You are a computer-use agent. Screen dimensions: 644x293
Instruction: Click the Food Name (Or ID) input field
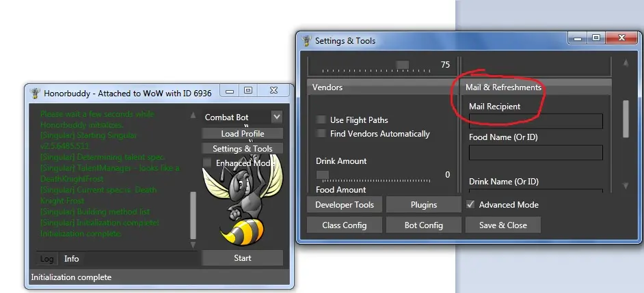point(536,153)
